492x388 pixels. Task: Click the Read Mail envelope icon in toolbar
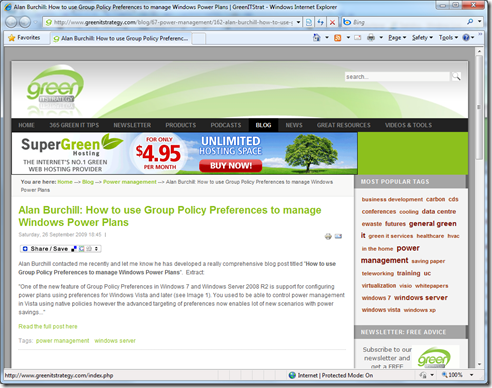pos(358,38)
